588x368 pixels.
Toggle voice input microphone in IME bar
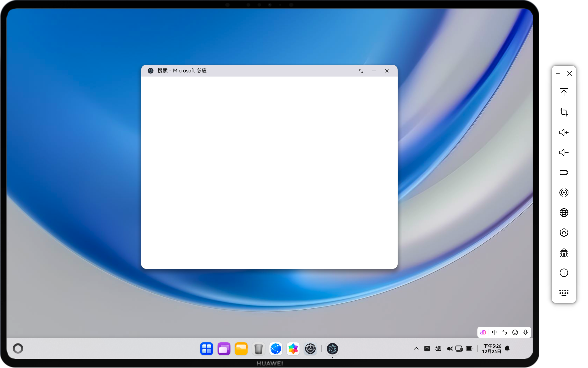tap(526, 332)
